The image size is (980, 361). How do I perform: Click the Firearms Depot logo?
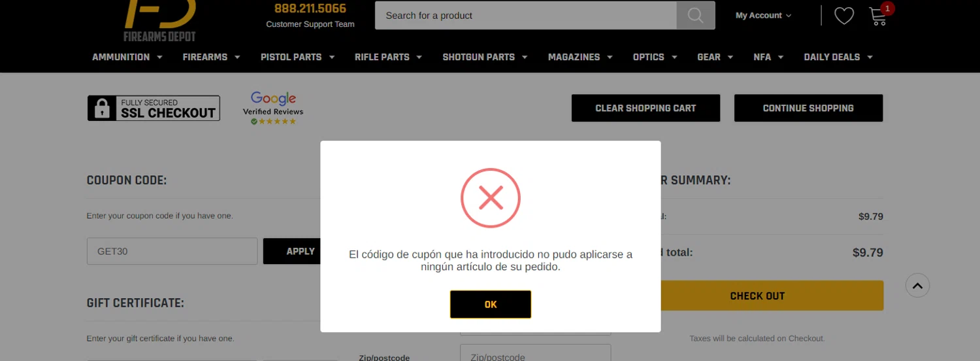tap(160, 21)
